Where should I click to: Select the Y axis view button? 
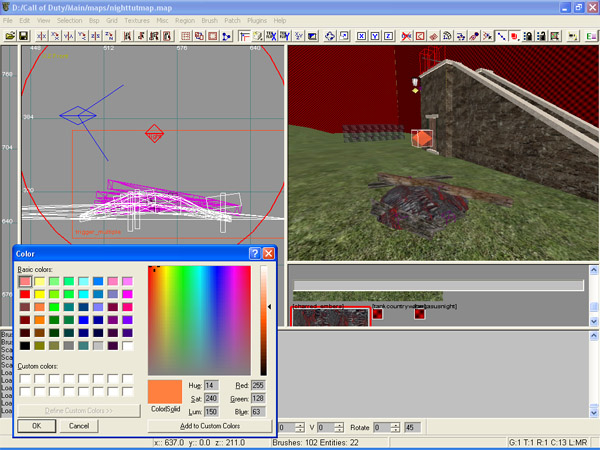click(x=375, y=36)
